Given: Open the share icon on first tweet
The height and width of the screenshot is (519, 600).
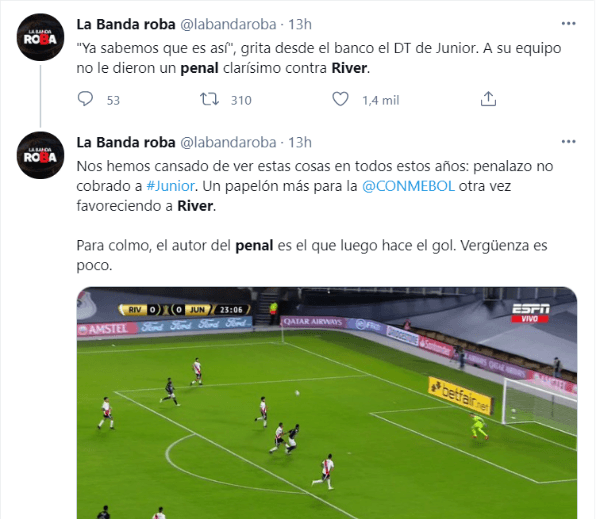Looking at the screenshot, I should pos(488,99).
